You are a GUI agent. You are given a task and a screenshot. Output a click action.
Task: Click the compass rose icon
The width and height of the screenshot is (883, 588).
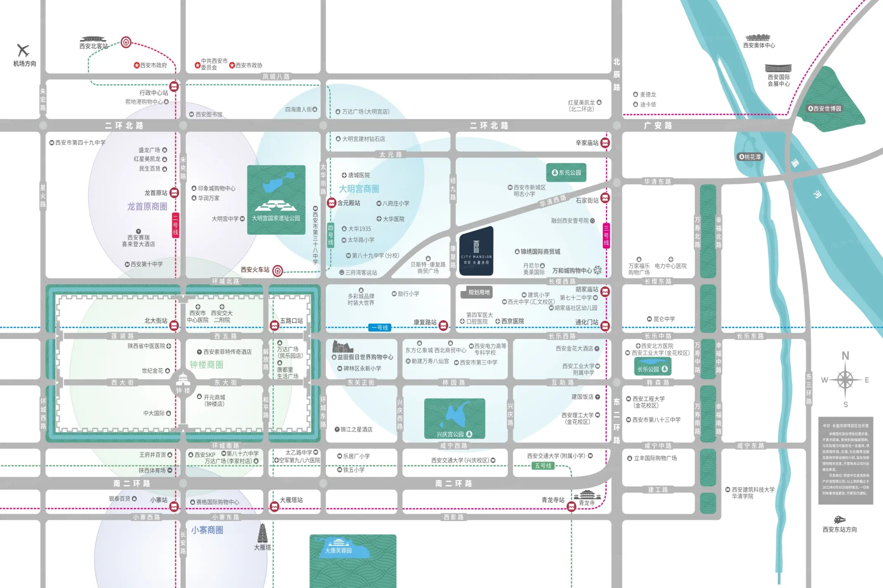(845, 380)
